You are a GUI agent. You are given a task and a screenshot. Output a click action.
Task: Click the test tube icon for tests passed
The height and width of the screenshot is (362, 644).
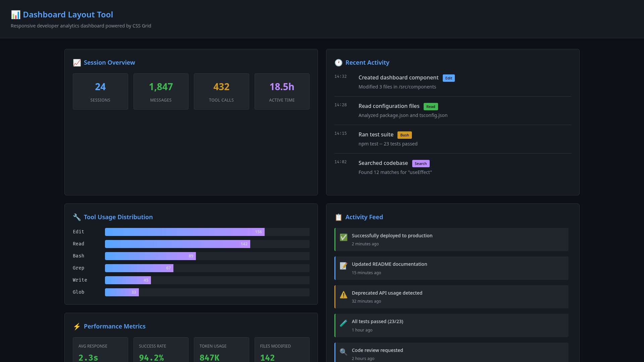[x=343, y=323]
